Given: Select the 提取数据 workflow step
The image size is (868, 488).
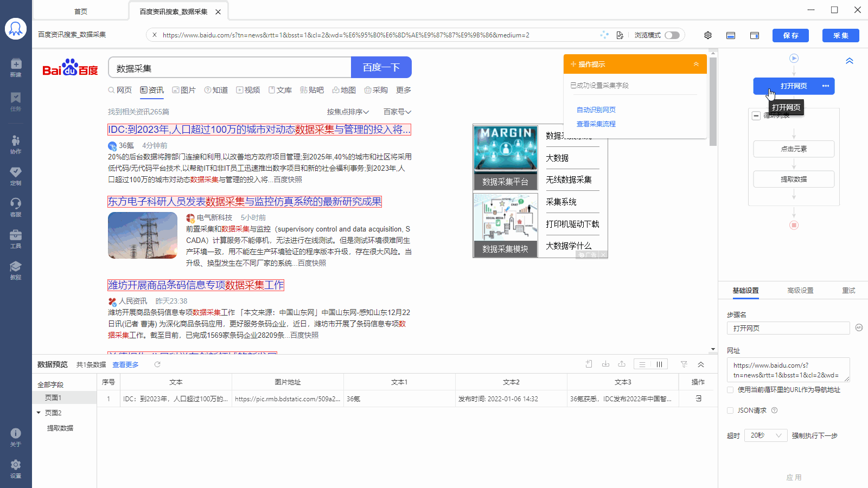Looking at the screenshot, I should coord(794,179).
